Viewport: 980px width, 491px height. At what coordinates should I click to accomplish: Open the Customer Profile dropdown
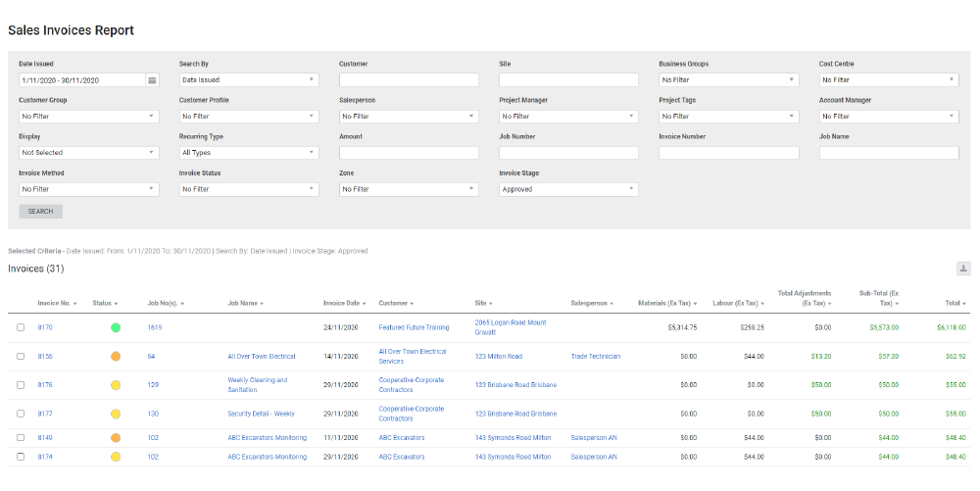(249, 117)
